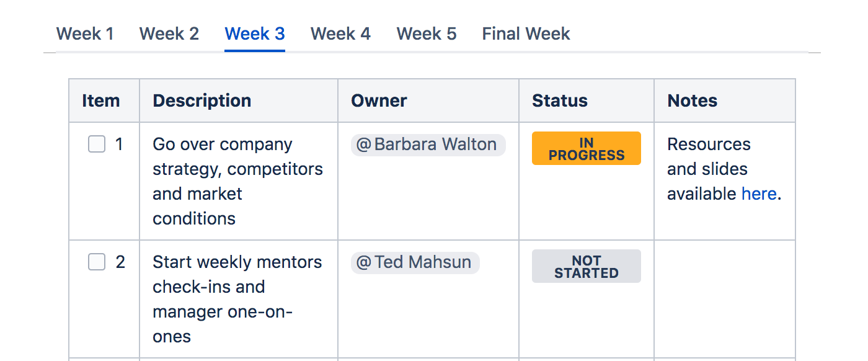Open Barbara Walton's user mention
The width and height of the screenshot is (868, 361).
(x=428, y=144)
